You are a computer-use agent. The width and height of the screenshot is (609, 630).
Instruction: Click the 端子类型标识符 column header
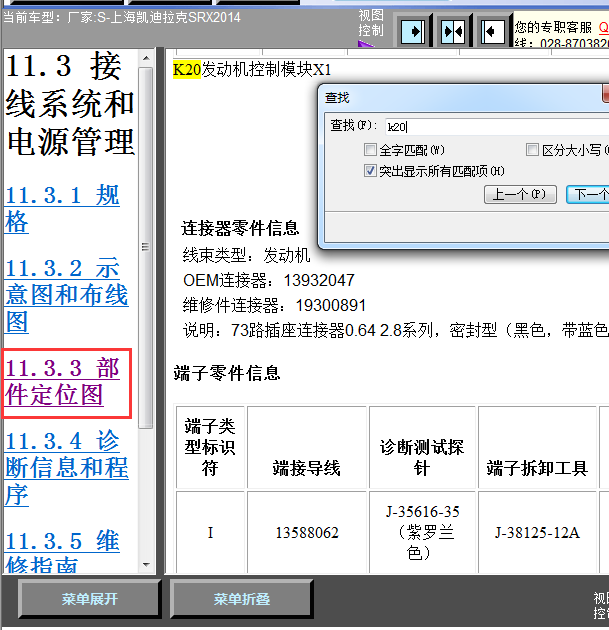[x=210, y=447]
